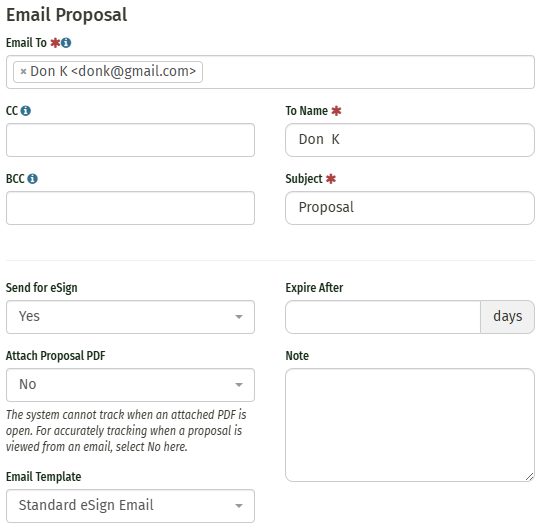Open the Send for eSign dropdown
544x532 pixels.
pos(130,317)
